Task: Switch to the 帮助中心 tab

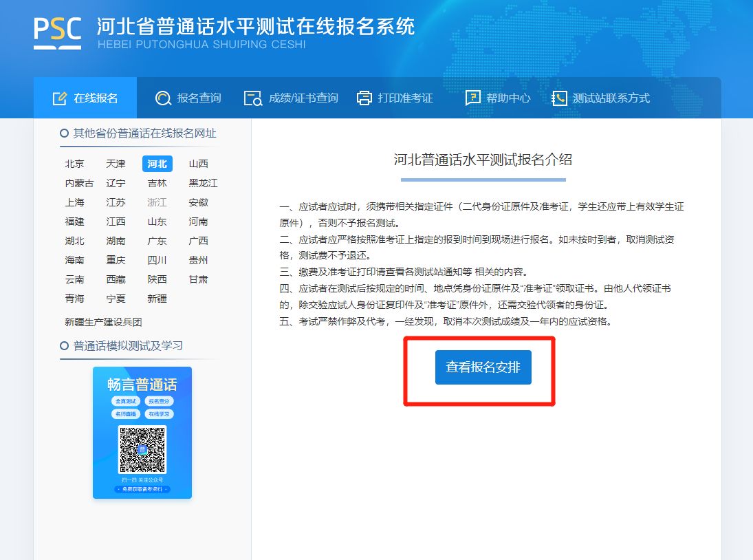Action: (x=508, y=98)
